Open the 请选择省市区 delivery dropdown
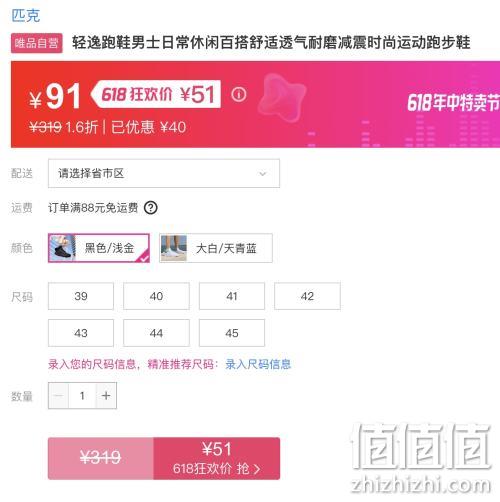 (164, 173)
